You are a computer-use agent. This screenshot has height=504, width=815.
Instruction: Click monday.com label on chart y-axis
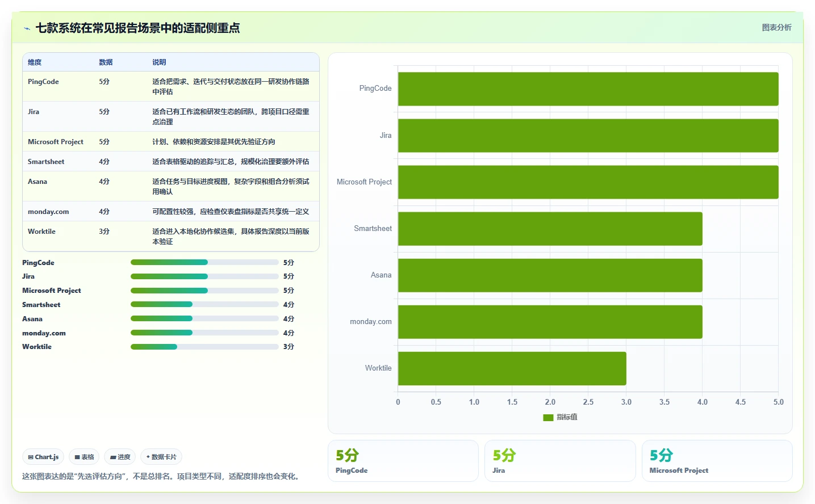click(x=371, y=322)
